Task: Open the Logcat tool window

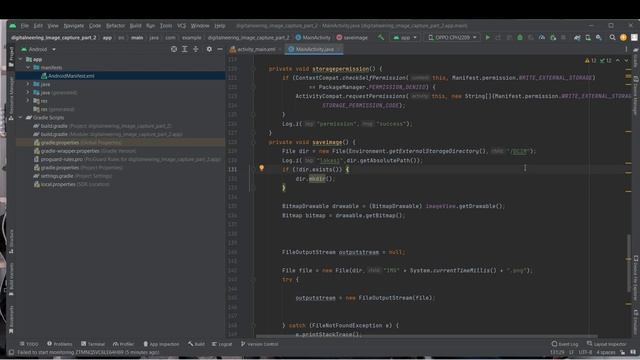Action: (222, 344)
